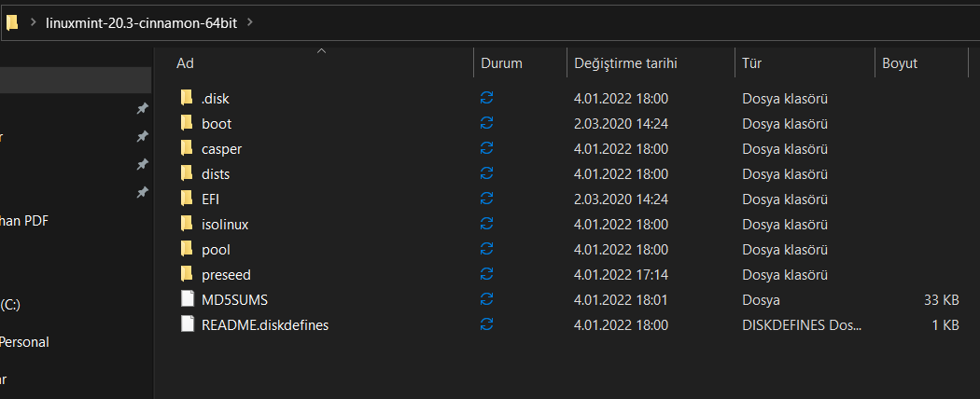Viewport: 980px width, 399px height.
Task: Open the Personal item in sidebar
Action: (24, 342)
